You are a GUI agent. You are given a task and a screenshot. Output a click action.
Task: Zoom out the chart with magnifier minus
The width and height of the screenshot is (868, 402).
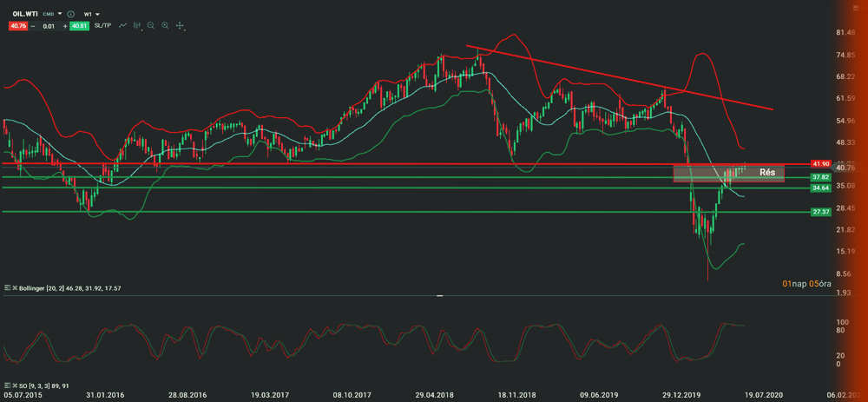(151, 26)
